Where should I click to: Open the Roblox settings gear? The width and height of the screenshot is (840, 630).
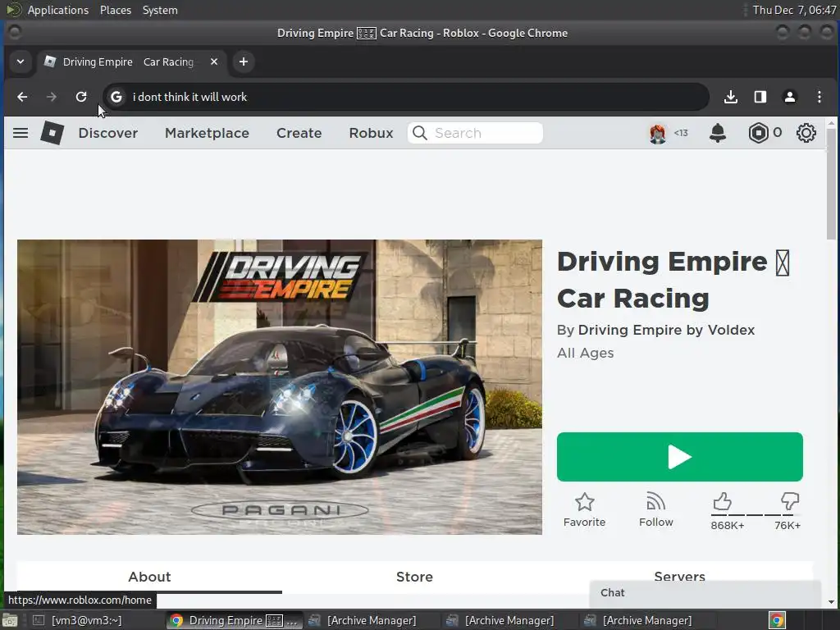coord(806,133)
